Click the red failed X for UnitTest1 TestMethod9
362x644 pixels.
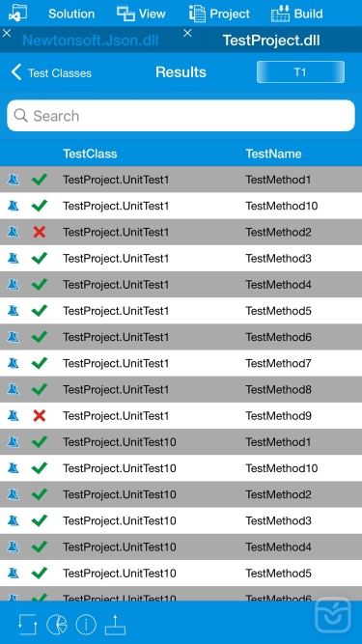coord(39,415)
